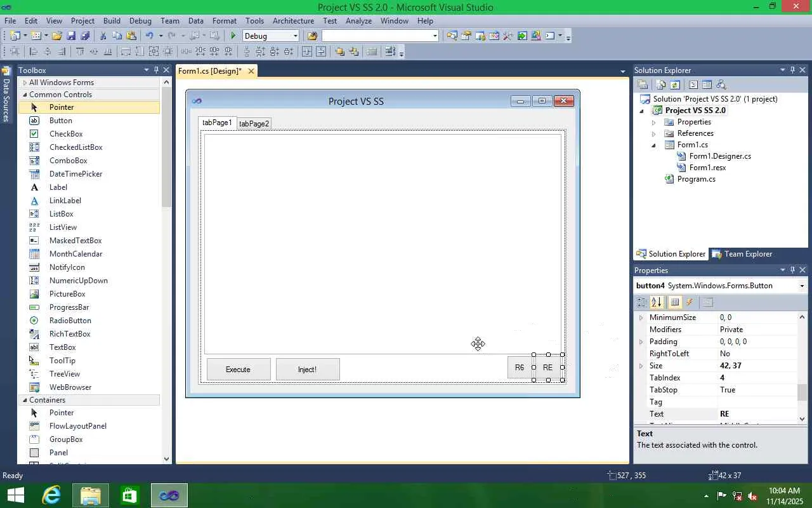The width and height of the screenshot is (812, 508).
Task: Undo the last action with the toolbar arrow
Action: tap(149, 36)
